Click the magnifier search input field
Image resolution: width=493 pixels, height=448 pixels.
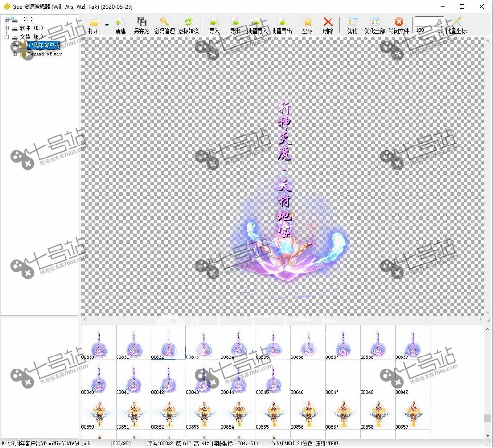429,21
